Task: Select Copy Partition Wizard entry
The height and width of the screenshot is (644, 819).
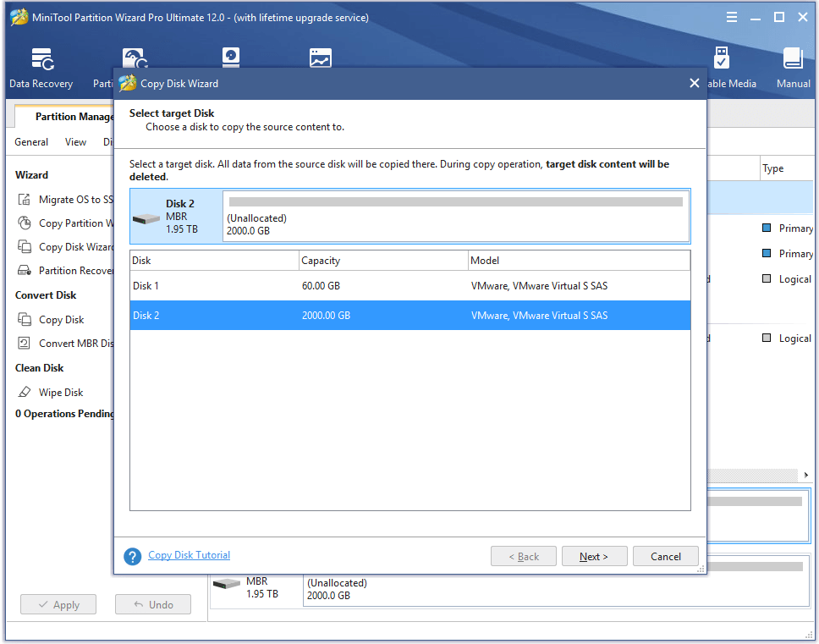Action: [75, 223]
